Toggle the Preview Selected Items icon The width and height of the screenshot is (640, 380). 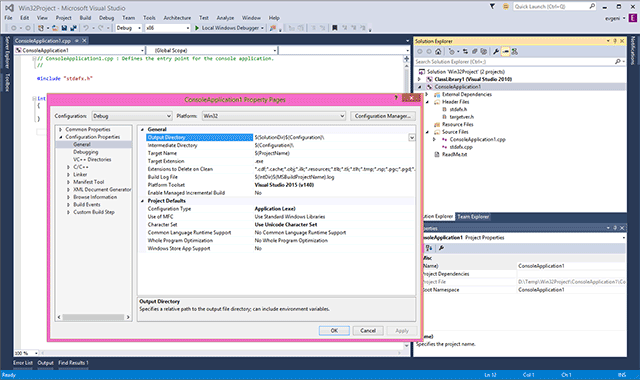coord(505,51)
